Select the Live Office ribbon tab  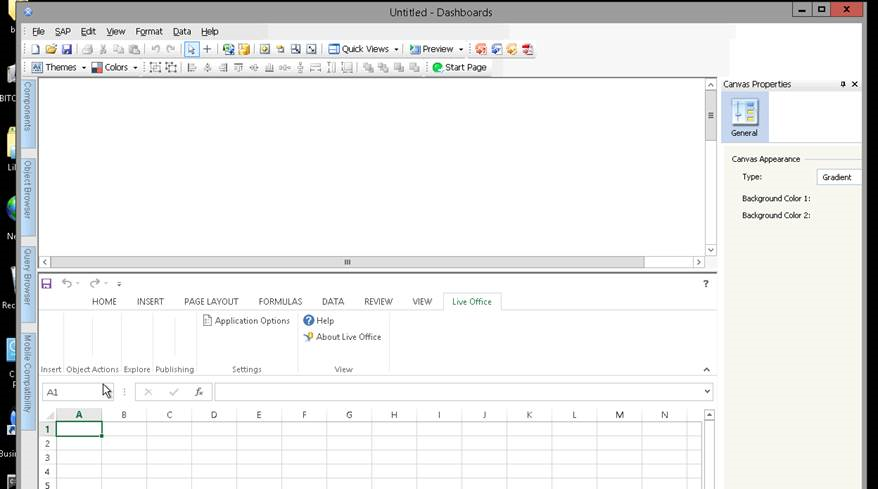(x=472, y=301)
